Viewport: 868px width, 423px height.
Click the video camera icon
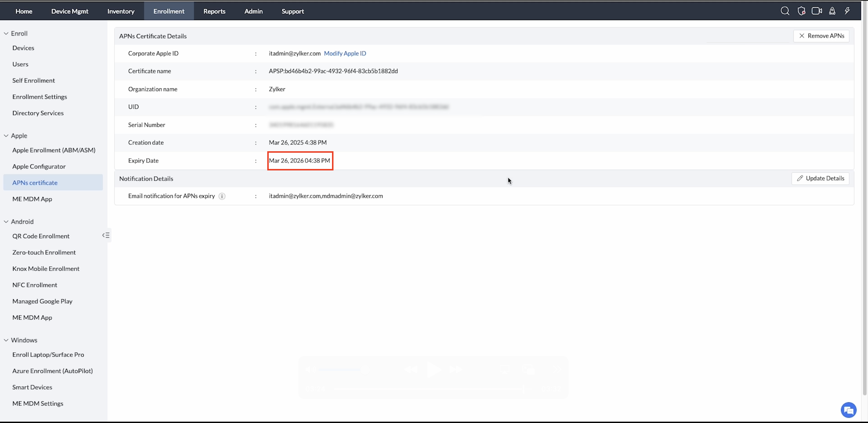pos(817,11)
